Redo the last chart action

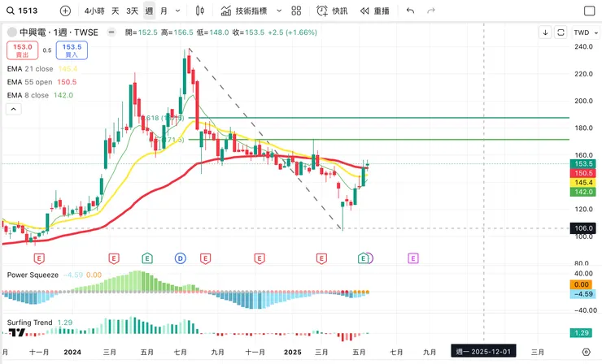click(431, 11)
